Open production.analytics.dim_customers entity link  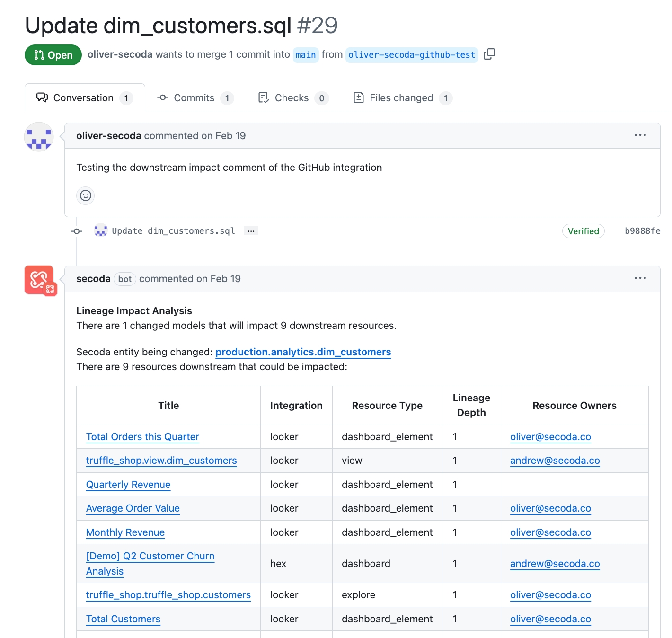coord(303,352)
